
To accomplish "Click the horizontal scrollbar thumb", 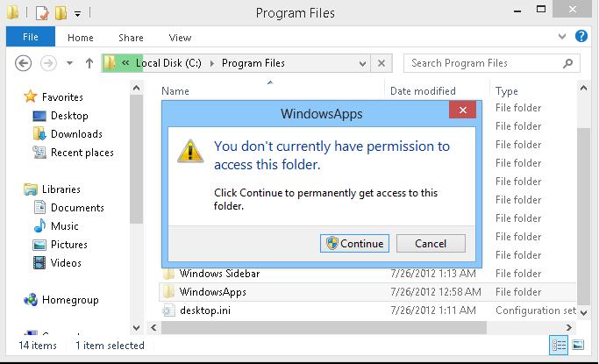I will (324, 327).
